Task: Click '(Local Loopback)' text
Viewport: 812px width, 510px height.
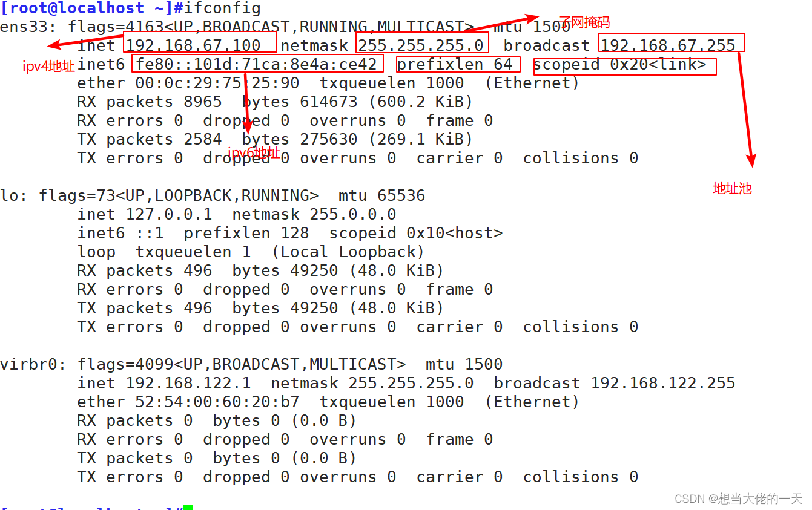Action: (348, 252)
